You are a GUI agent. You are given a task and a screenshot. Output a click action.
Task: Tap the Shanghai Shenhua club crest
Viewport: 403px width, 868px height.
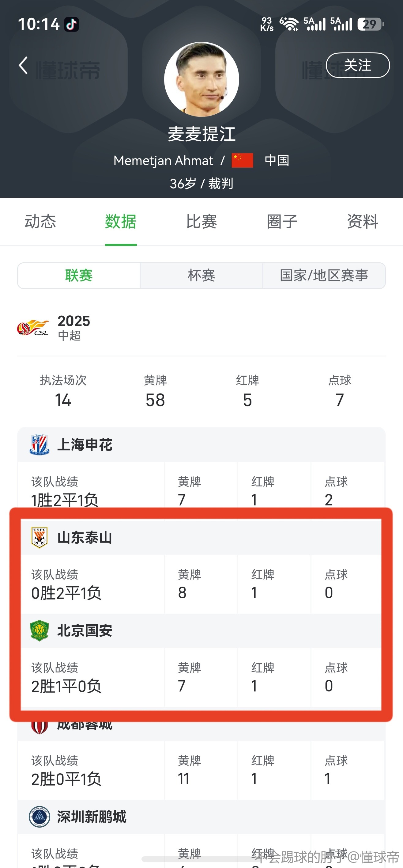click(x=40, y=445)
